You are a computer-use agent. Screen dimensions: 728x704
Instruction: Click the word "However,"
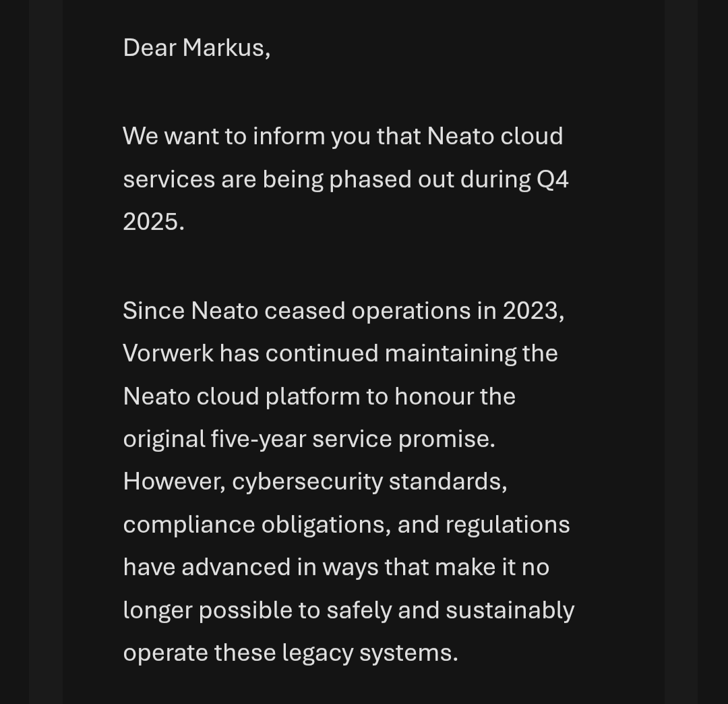click(174, 481)
